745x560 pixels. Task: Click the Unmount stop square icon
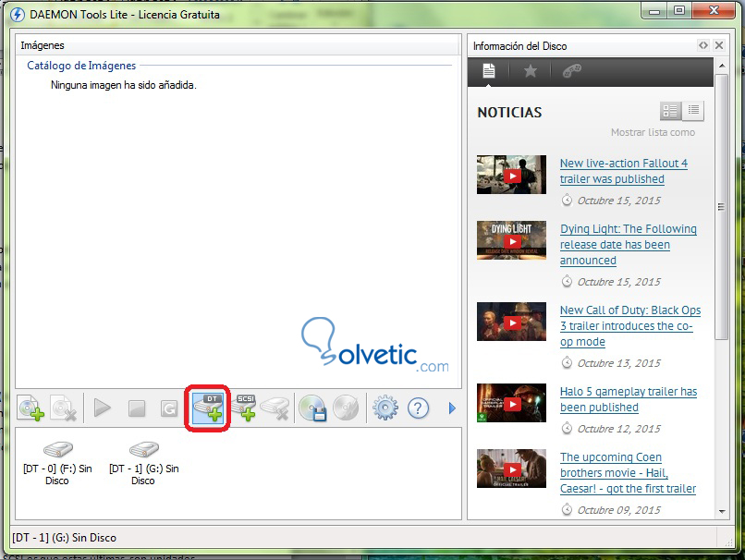[x=137, y=408]
